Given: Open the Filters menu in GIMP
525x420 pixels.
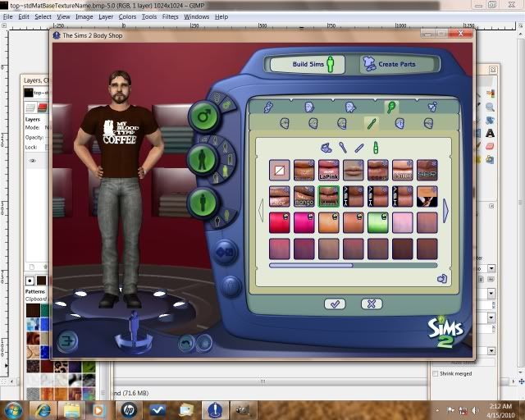Looking at the screenshot, I should coord(170,16).
